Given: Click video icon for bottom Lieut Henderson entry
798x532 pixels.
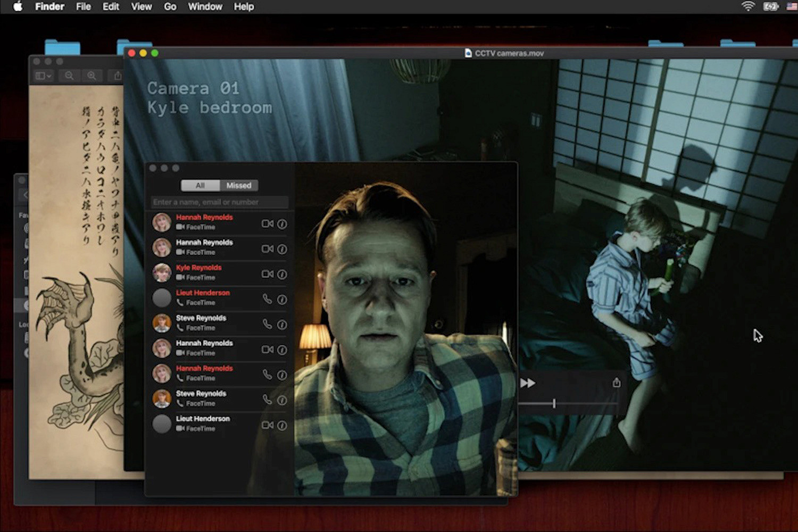Looking at the screenshot, I should click(267, 425).
